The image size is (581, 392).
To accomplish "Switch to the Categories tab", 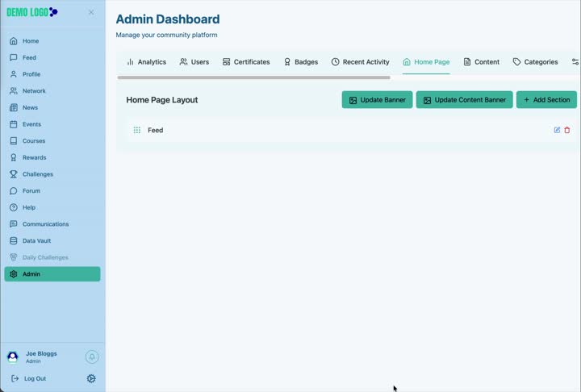I will pyautogui.click(x=535, y=62).
